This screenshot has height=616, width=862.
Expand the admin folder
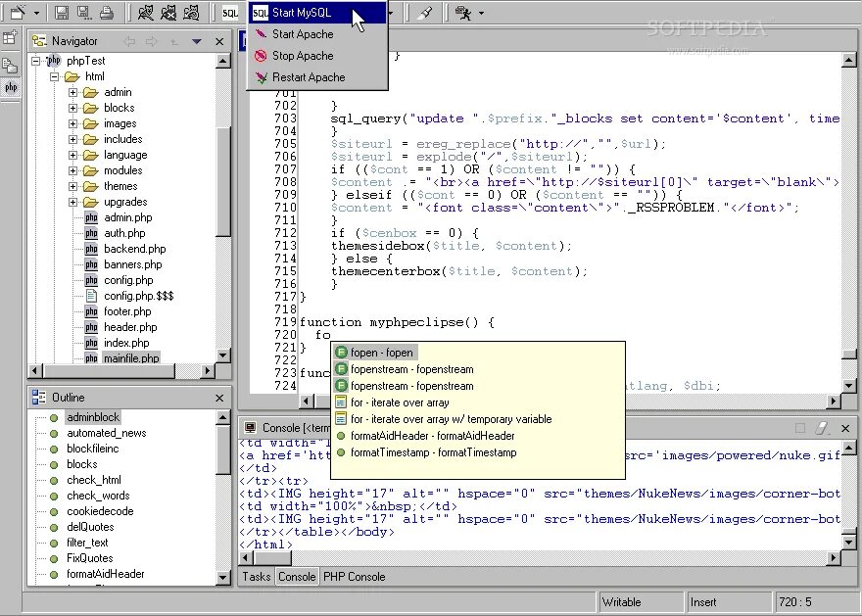pos(72,92)
